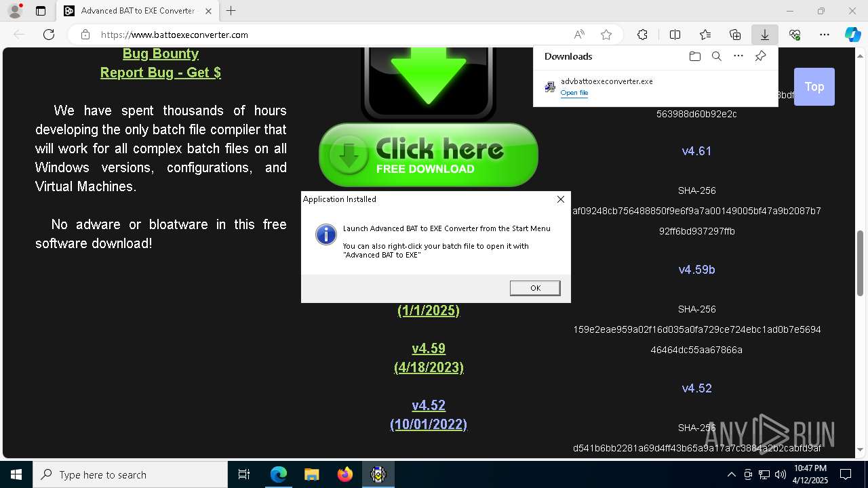Open more options in Downloads panel
This screenshot has height=488, width=868.
click(738, 56)
